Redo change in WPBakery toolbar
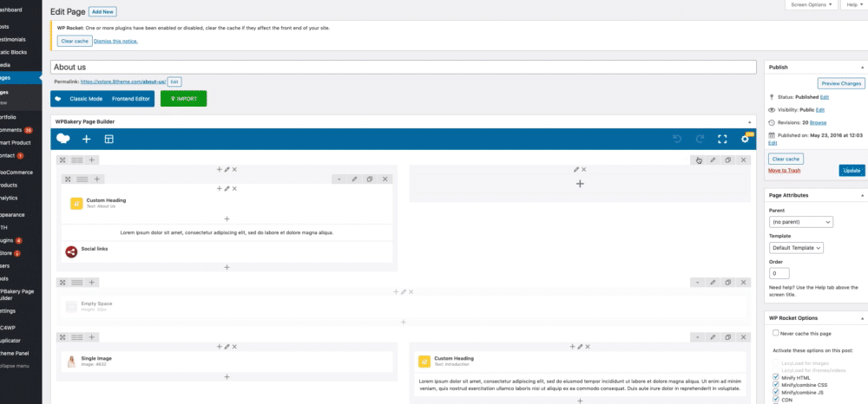Screen dimensions: 868x404 coord(700,140)
